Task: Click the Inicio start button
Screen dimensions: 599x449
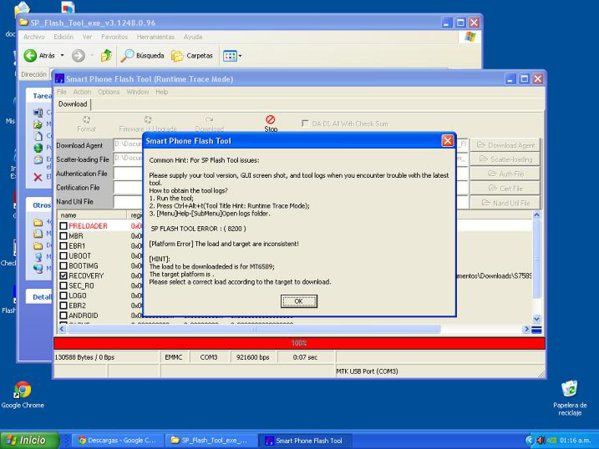Action: [x=29, y=440]
